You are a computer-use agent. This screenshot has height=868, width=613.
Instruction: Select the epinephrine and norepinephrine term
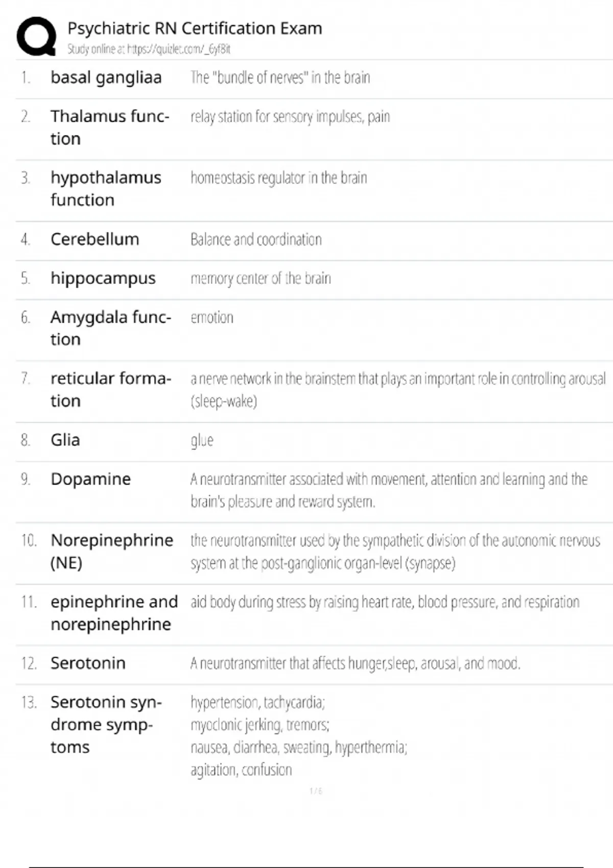(114, 613)
